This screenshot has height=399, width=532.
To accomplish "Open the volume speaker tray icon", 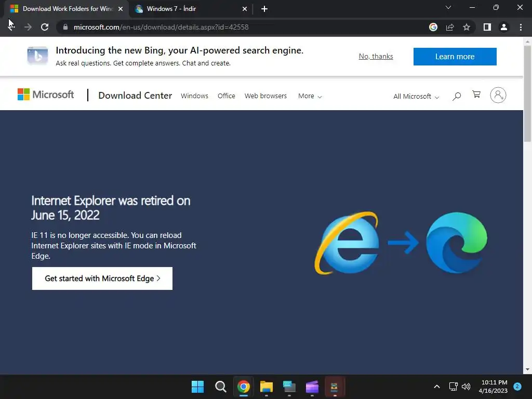I will click(x=466, y=387).
